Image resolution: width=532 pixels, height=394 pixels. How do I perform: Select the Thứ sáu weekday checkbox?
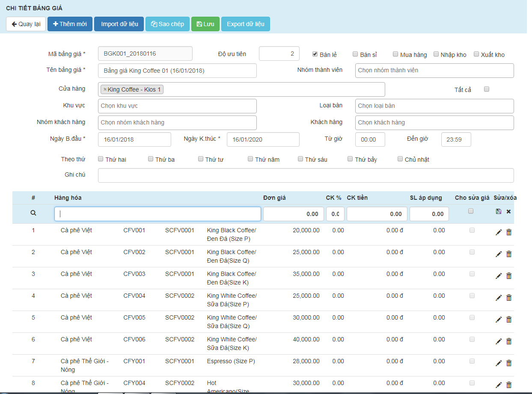(300, 159)
